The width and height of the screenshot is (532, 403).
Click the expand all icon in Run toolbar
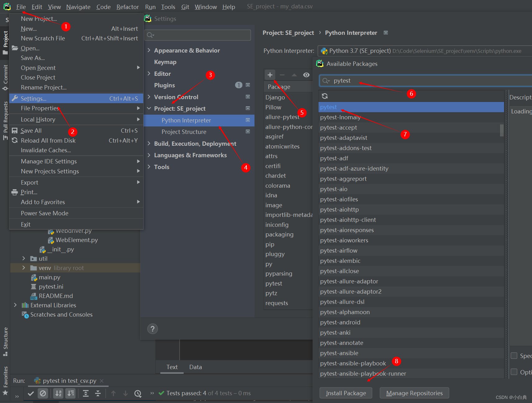coord(86,393)
